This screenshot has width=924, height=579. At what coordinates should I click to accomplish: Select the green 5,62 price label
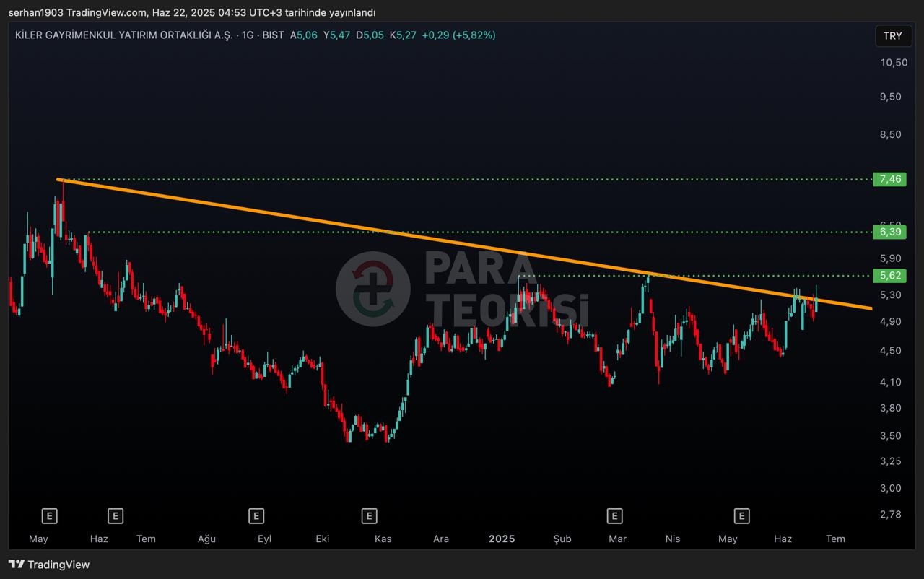[x=889, y=276]
